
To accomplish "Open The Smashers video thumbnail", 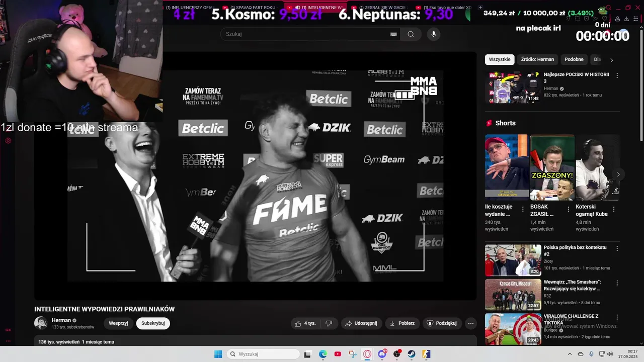I will coord(513,295).
